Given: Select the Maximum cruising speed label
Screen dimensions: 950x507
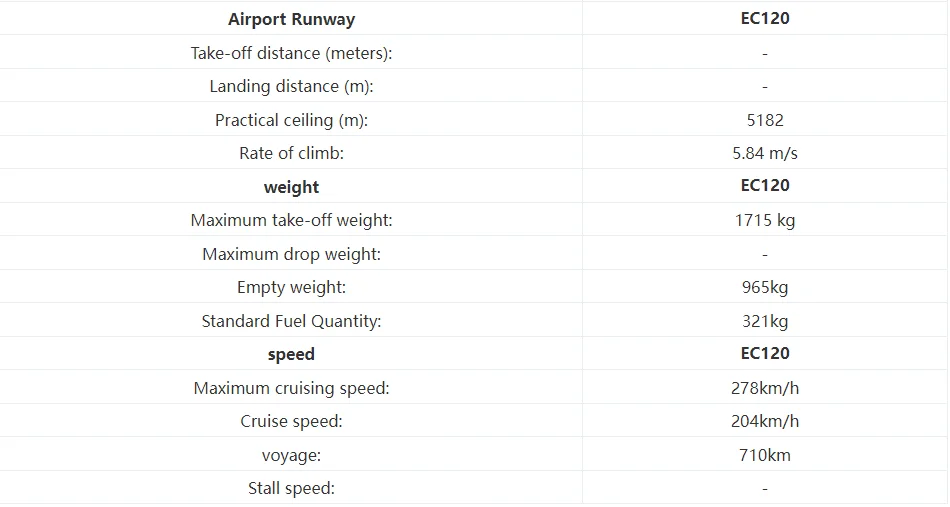Looking at the screenshot, I should (x=291, y=388).
